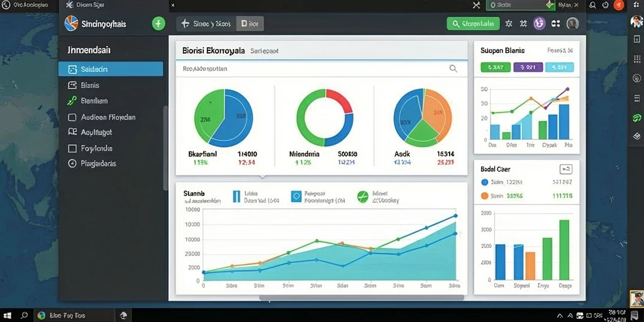Open the four-square apps icon in header
Image resolution: width=644 pixels, height=322 pixels.
pos(555,24)
